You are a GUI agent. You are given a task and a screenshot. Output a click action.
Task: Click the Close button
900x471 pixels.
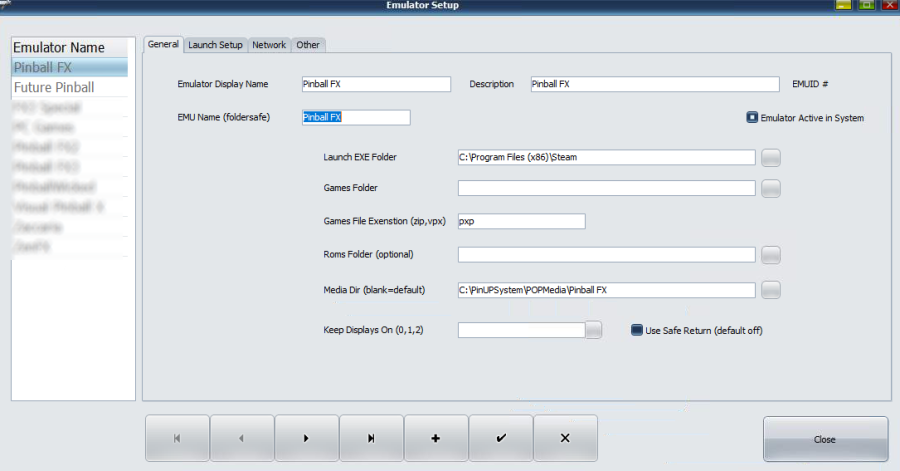pyautogui.click(x=825, y=439)
